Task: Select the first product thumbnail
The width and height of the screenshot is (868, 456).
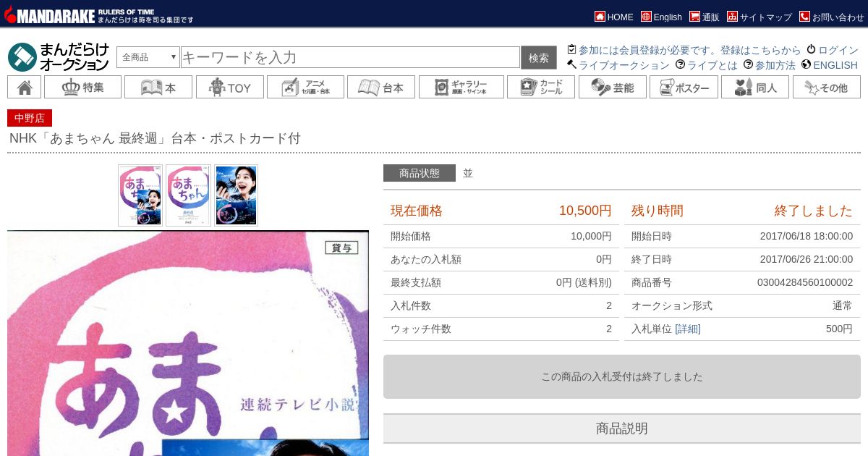Action: (x=140, y=195)
